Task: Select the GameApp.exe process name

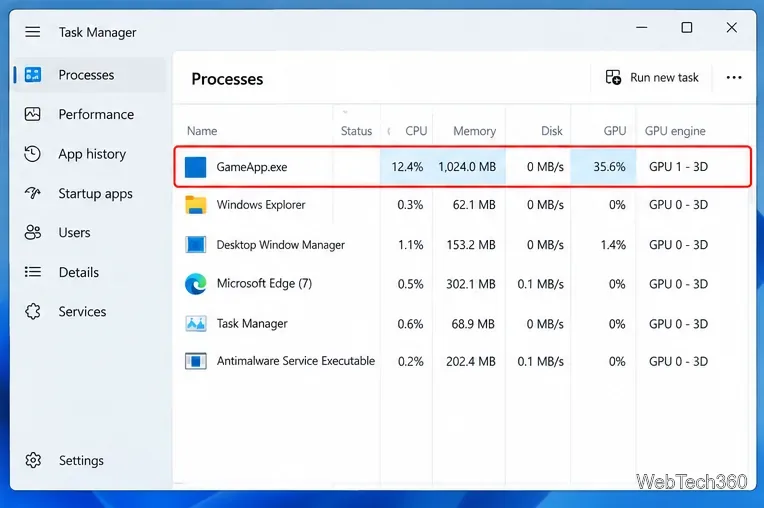Action: tap(252, 167)
